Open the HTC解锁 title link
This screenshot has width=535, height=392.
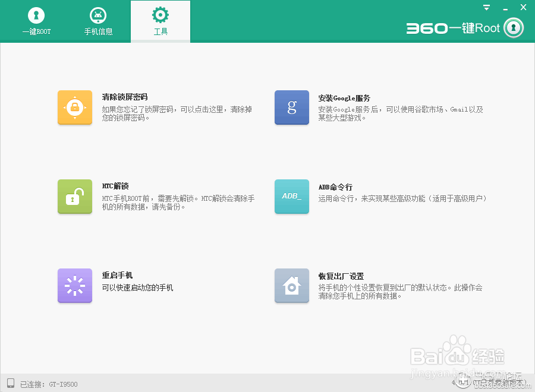115,186
